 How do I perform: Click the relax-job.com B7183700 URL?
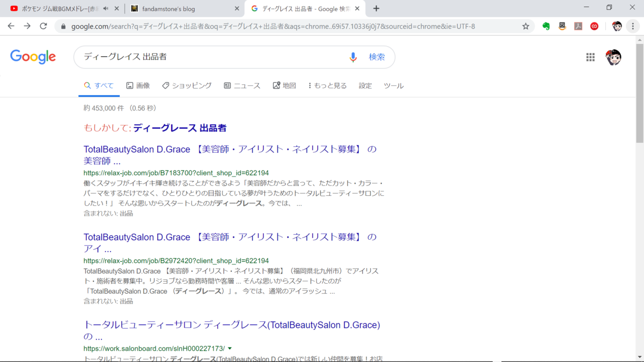point(176,173)
